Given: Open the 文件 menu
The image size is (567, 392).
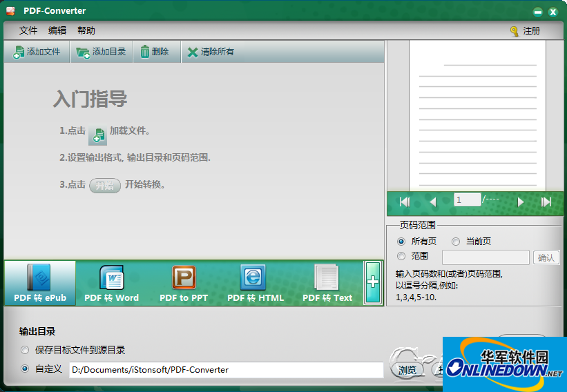Looking at the screenshot, I should tap(28, 30).
